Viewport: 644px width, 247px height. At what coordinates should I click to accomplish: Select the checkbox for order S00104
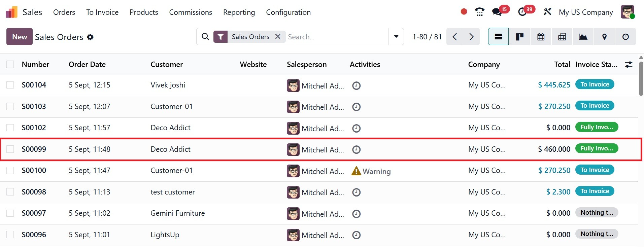10,85
